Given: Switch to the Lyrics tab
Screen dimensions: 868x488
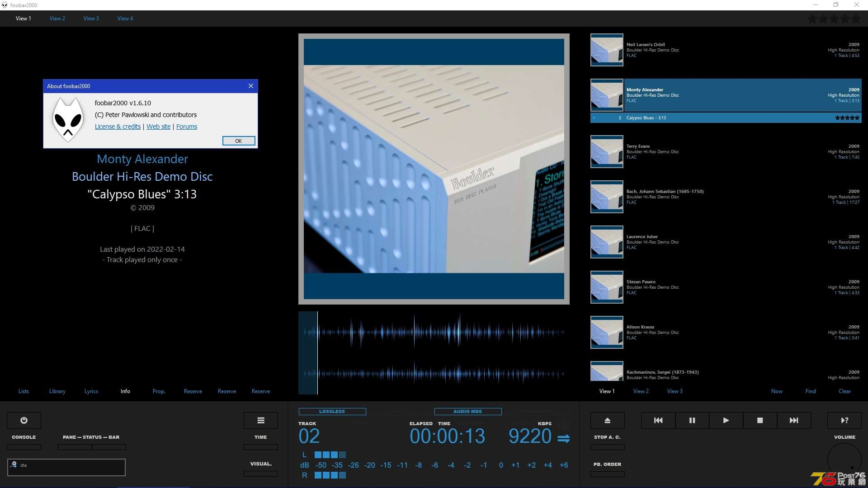Looking at the screenshot, I should (x=90, y=390).
